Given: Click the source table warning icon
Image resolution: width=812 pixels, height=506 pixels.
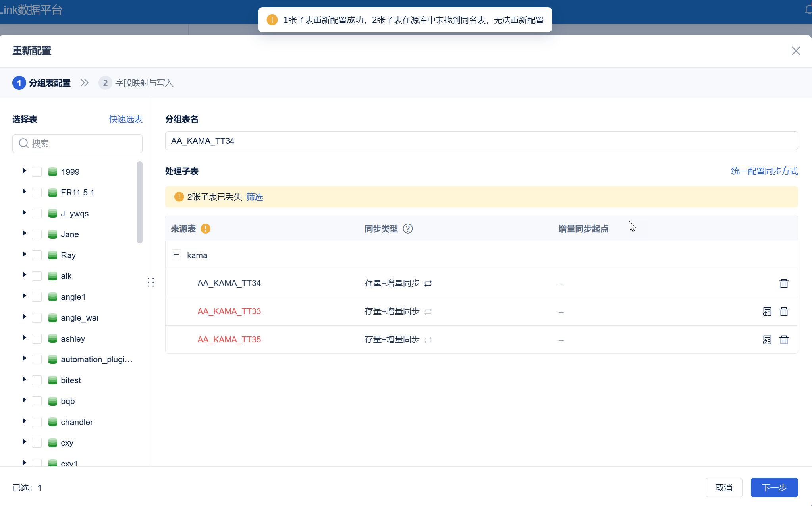Looking at the screenshot, I should (205, 228).
